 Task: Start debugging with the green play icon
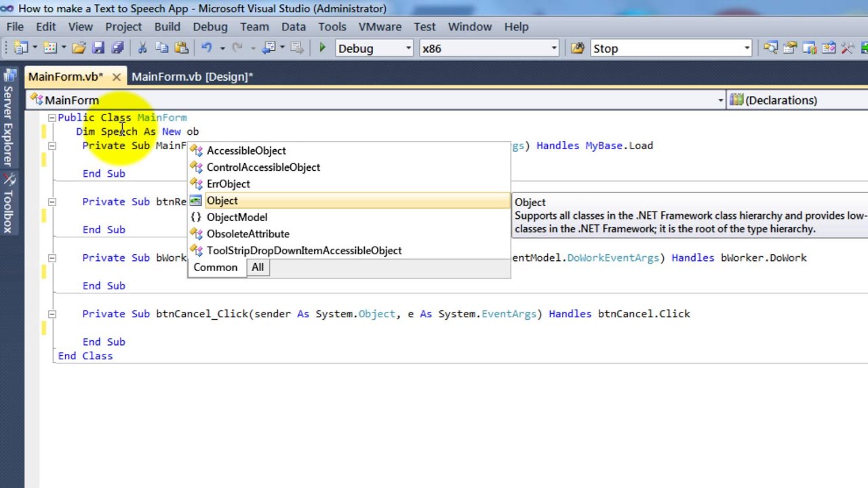coord(323,48)
